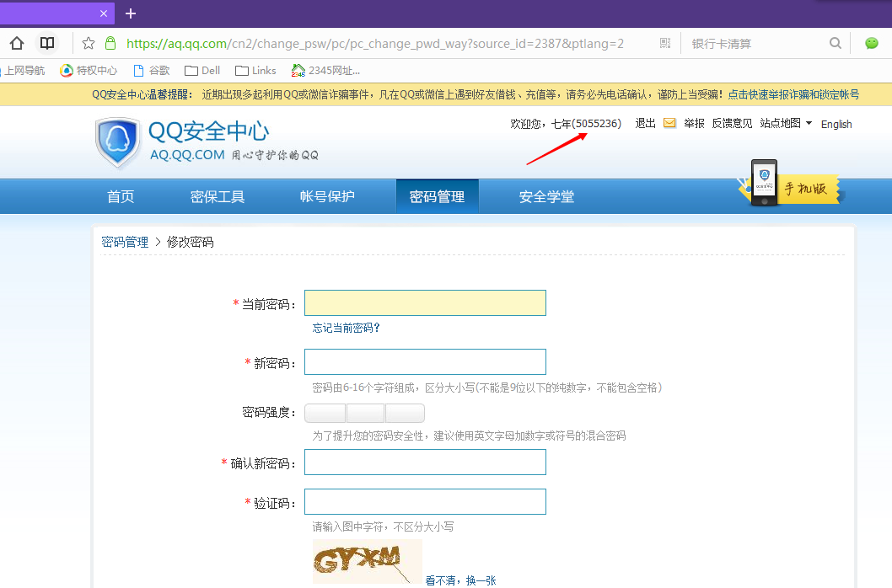Open the Dell bookmarks folder
The height and width of the screenshot is (588, 892).
click(202, 71)
